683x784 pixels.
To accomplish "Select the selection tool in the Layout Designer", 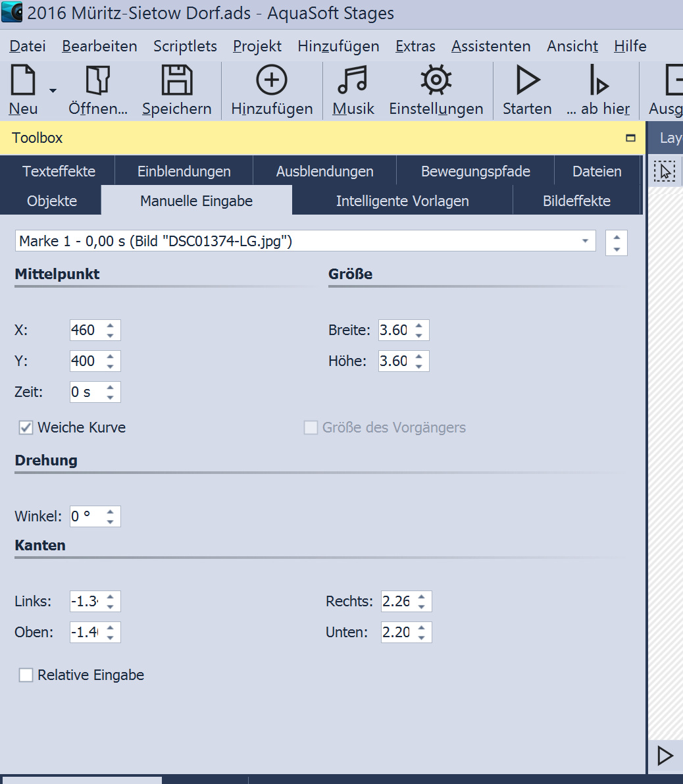I will click(x=665, y=172).
